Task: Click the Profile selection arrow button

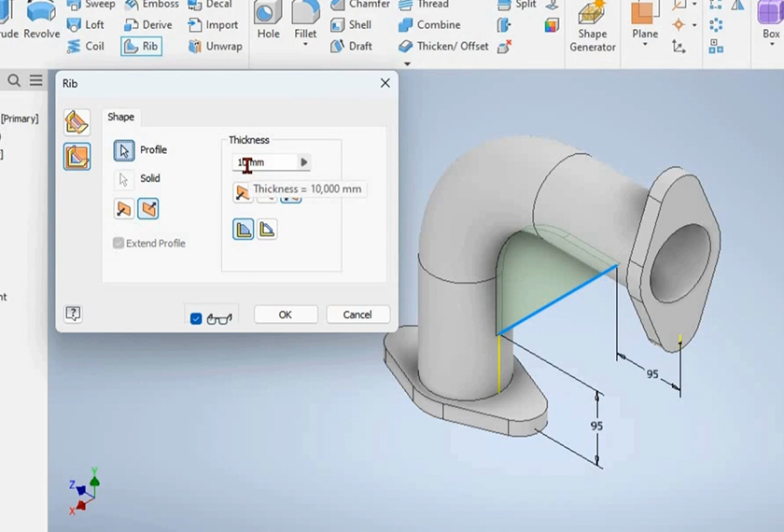Action: [x=124, y=150]
